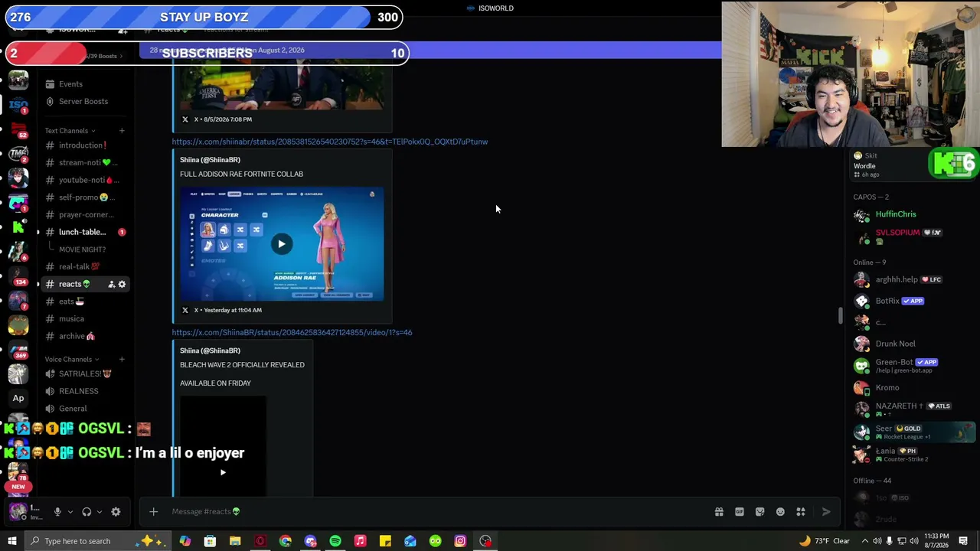Viewport: 980px width, 551px height.
Task: Open File Explorer from the taskbar
Action: click(235, 541)
